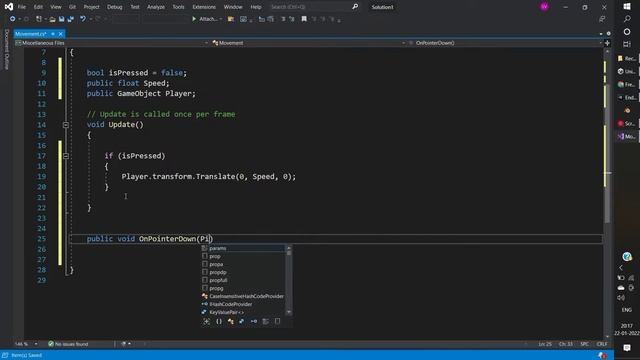Open the Attach button dropdown arrow
The width and height of the screenshot is (640, 360).
pyautogui.click(x=221, y=19)
